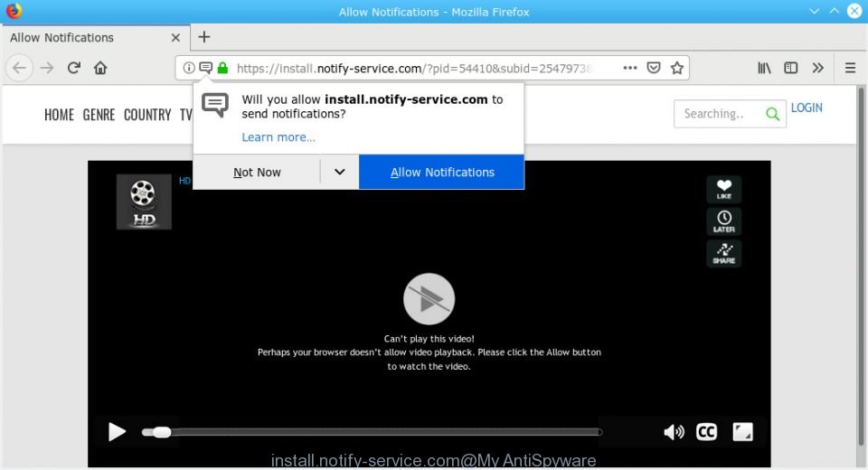Viewport: 868px width, 470px height.
Task: Click the green search magnifier icon
Action: pos(773,114)
